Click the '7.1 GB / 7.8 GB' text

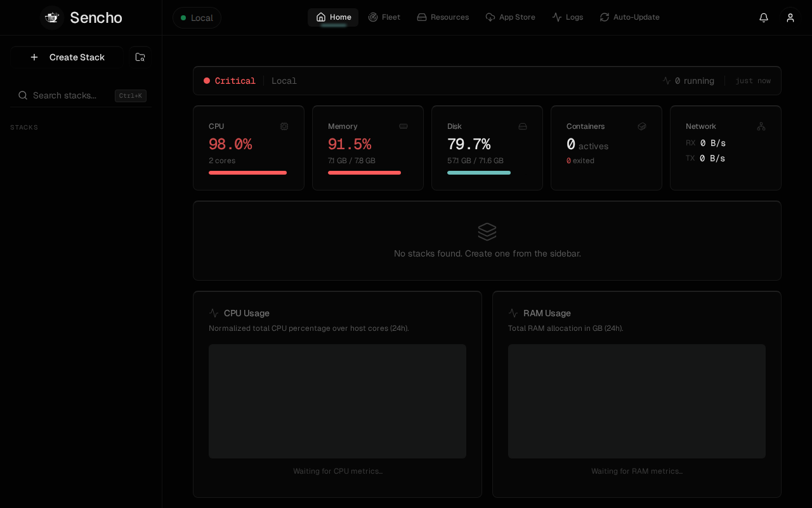coord(351,161)
